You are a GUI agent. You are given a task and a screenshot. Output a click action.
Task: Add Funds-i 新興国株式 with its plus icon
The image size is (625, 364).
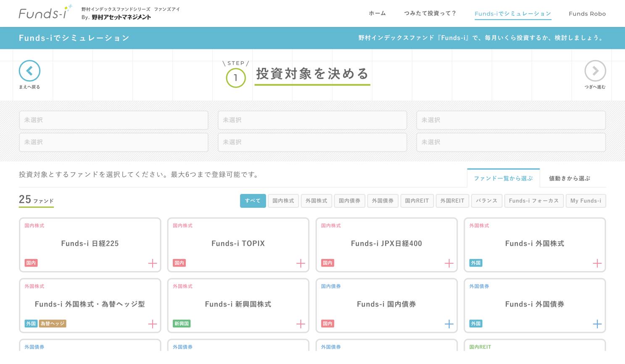click(301, 324)
